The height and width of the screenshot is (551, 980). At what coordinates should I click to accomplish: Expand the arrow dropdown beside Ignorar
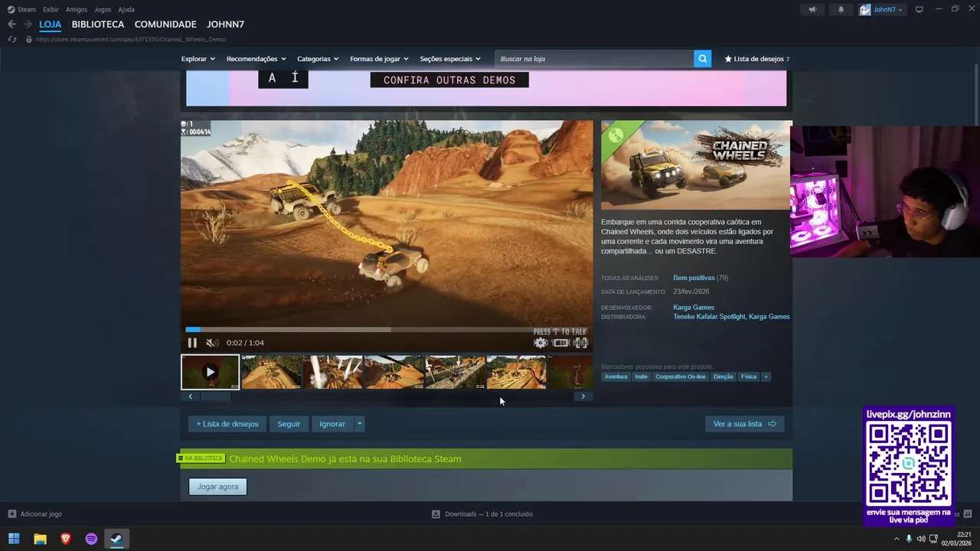[x=360, y=424]
